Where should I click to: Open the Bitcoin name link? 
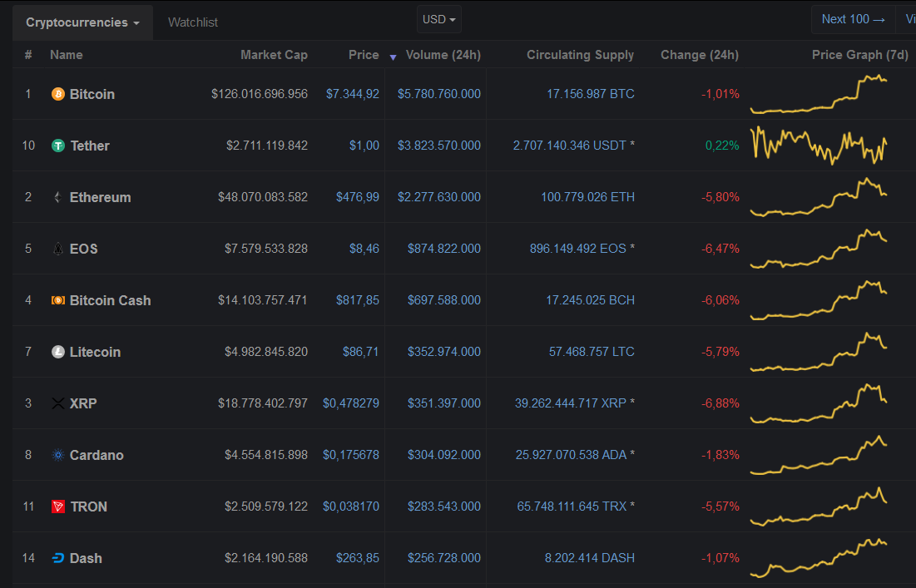point(92,94)
